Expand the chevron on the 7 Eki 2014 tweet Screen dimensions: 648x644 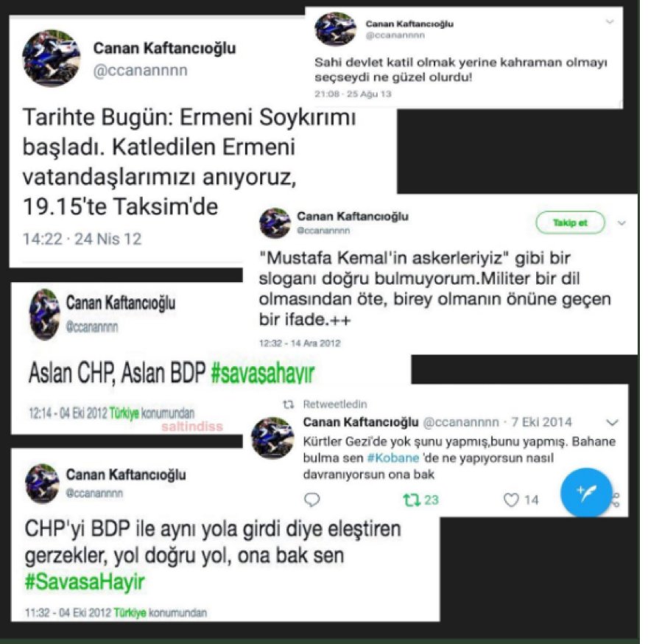click(x=612, y=422)
